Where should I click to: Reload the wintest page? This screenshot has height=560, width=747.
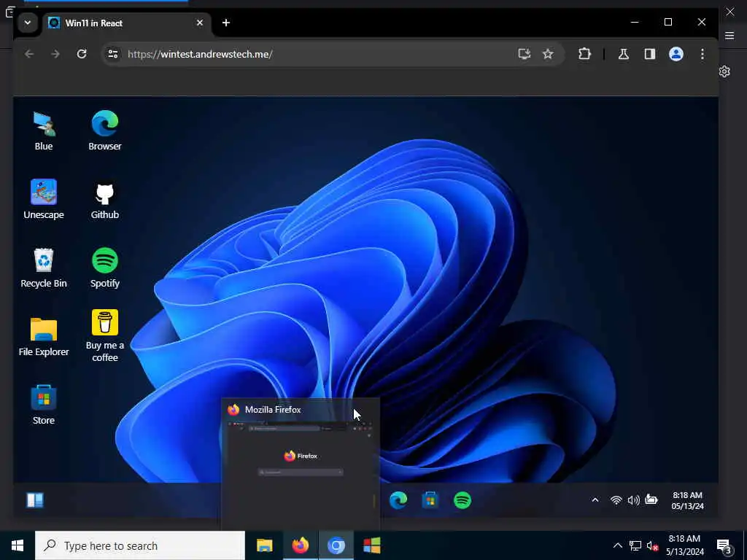coord(82,54)
